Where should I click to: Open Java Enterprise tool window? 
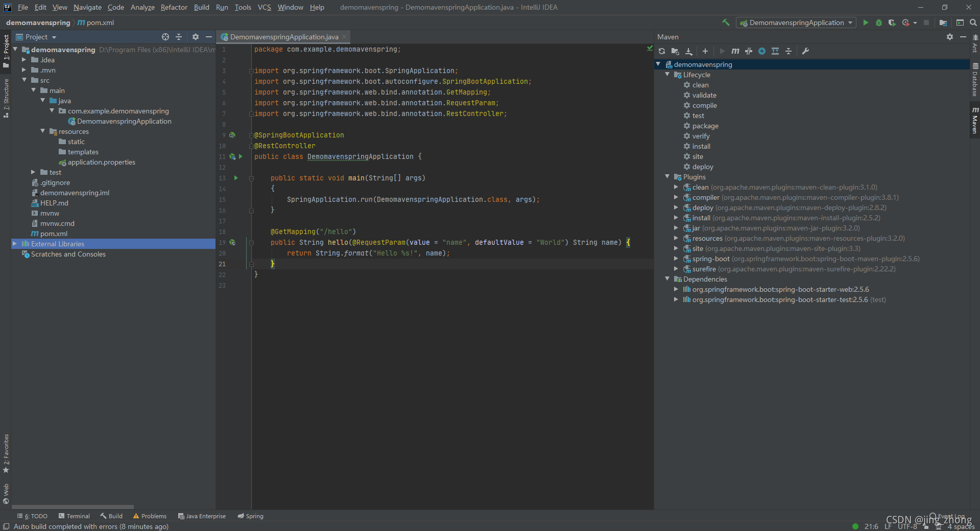202,516
